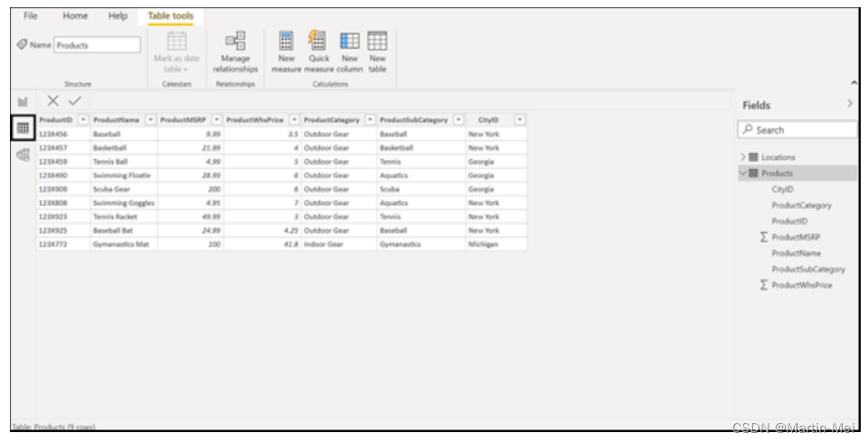The height and width of the screenshot is (442, 868).
Task: Switch to Report view icon in sidebar
Action: click(x=23, y=102)
